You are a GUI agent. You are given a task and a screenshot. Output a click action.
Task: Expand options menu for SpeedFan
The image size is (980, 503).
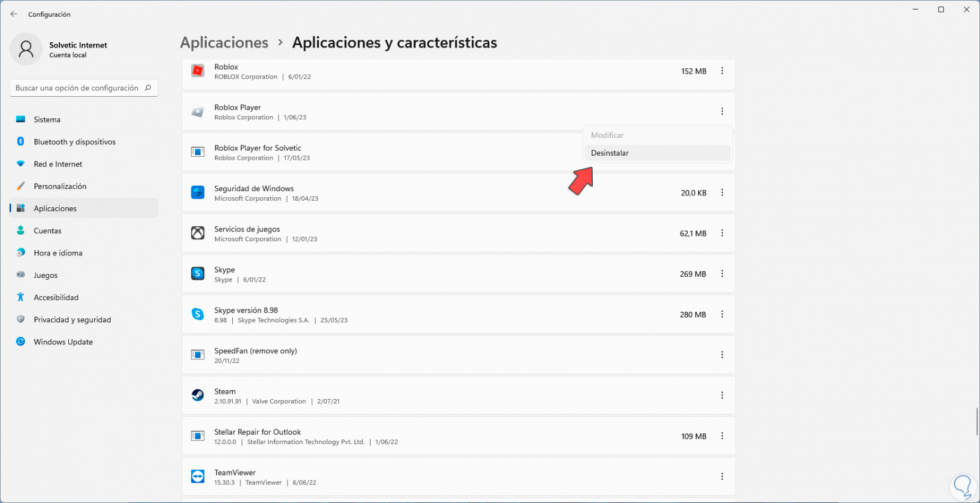click(x=722, y=355)
